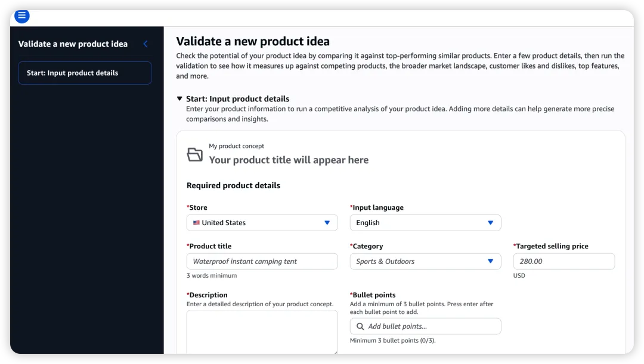This screenshot has width=644, height=364.
Task: Click the product concept folder icon
Action: coord(194,154)
